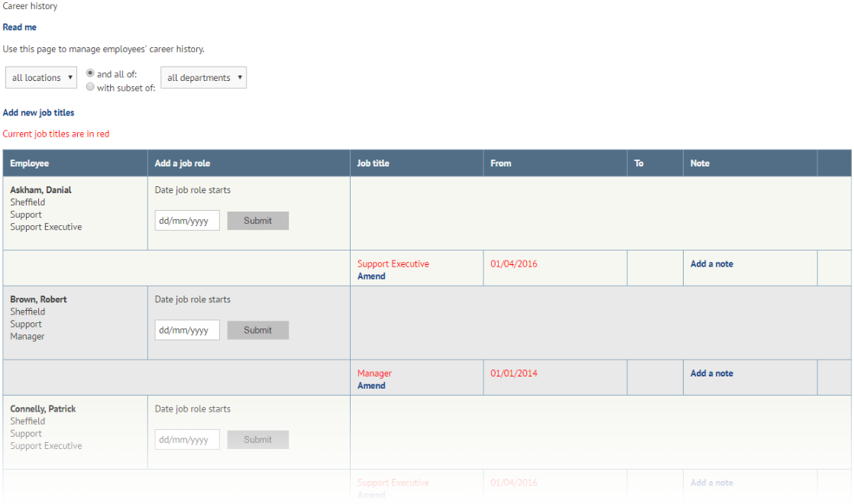Click date field for Connelly, Patrick
This screenshot has height=504, width=854.
point(186,439)
